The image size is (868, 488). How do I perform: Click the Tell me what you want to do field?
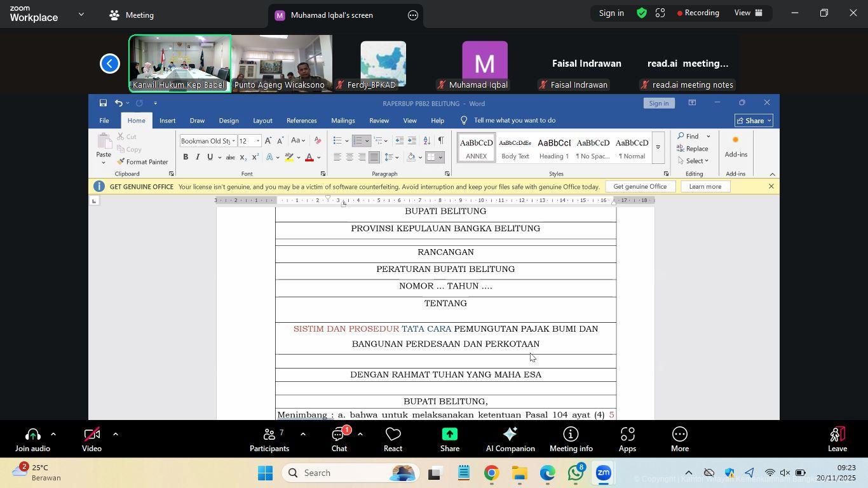pos(508,120)
